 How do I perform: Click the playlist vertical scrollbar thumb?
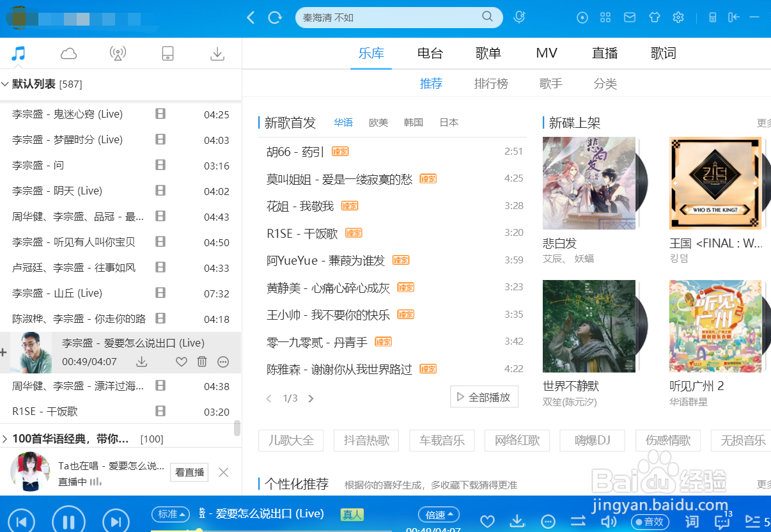pos(237,428)
